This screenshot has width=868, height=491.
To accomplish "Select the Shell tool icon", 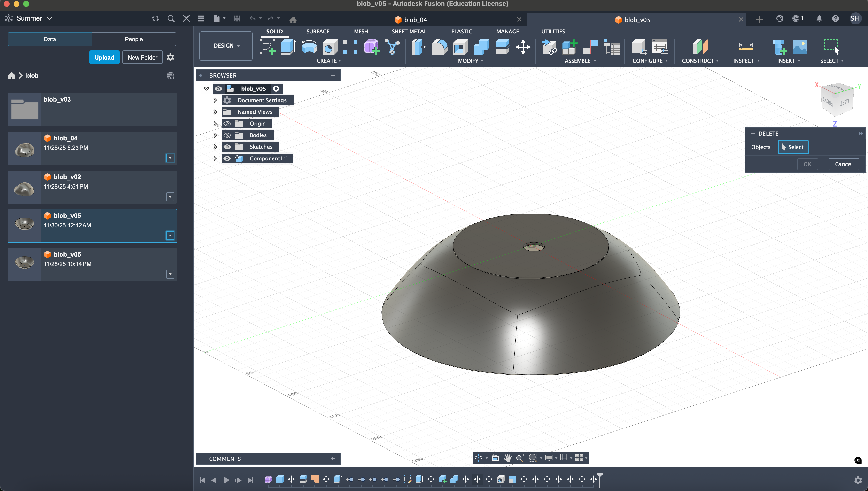I will [x=460, y=47].
